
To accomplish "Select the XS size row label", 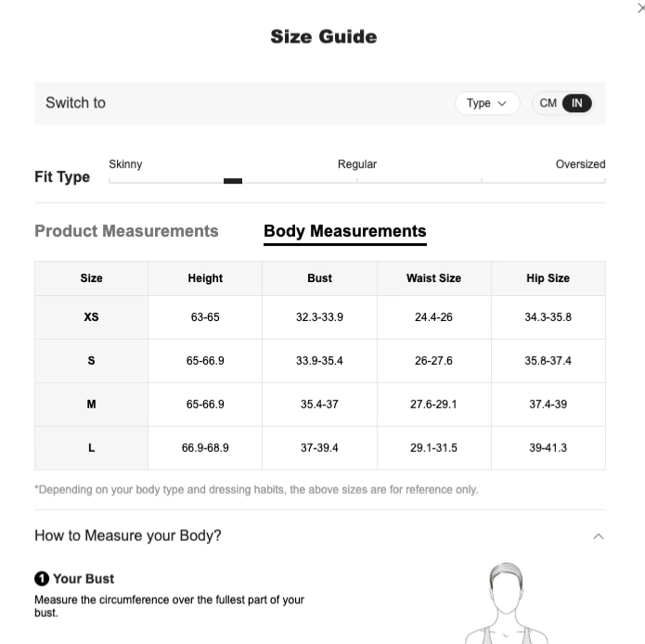I will tap(91, 317).
